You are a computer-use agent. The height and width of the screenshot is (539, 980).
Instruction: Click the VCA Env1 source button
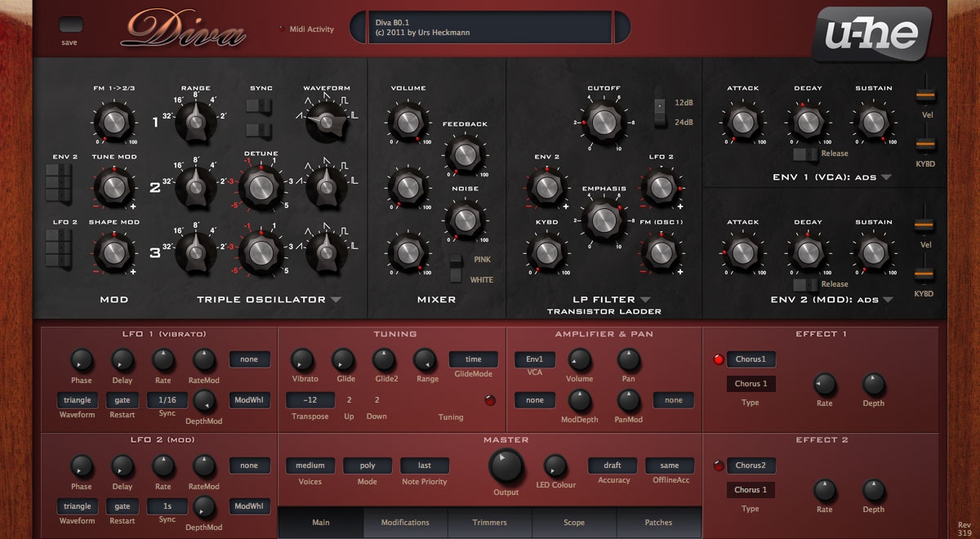pos(535,359)
